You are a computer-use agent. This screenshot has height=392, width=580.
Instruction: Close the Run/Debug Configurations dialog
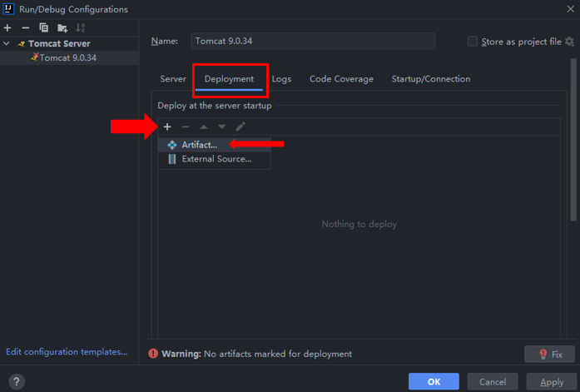coord(570,9)
